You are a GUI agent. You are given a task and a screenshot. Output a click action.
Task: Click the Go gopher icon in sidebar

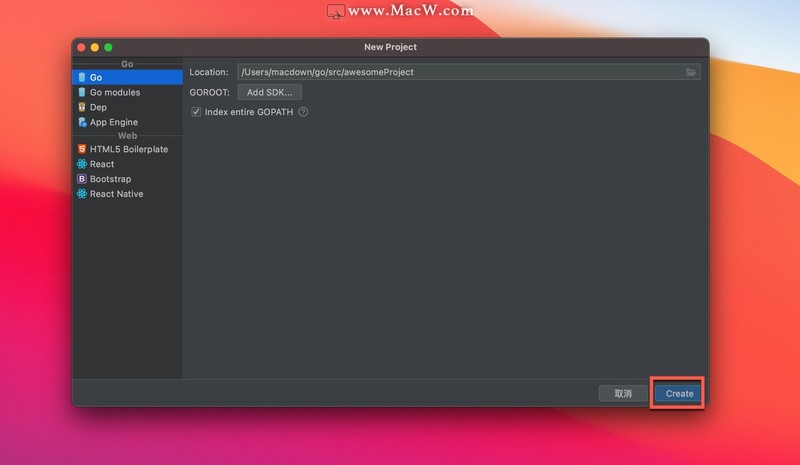pyautogui.click(x=82, y=77)
